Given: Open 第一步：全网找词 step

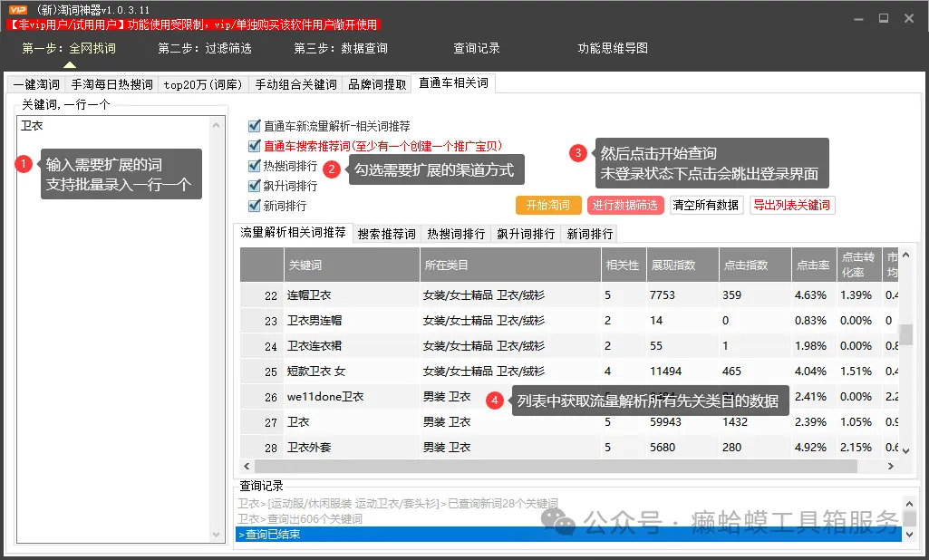Looking at the screenshot, I should [69, 48].
